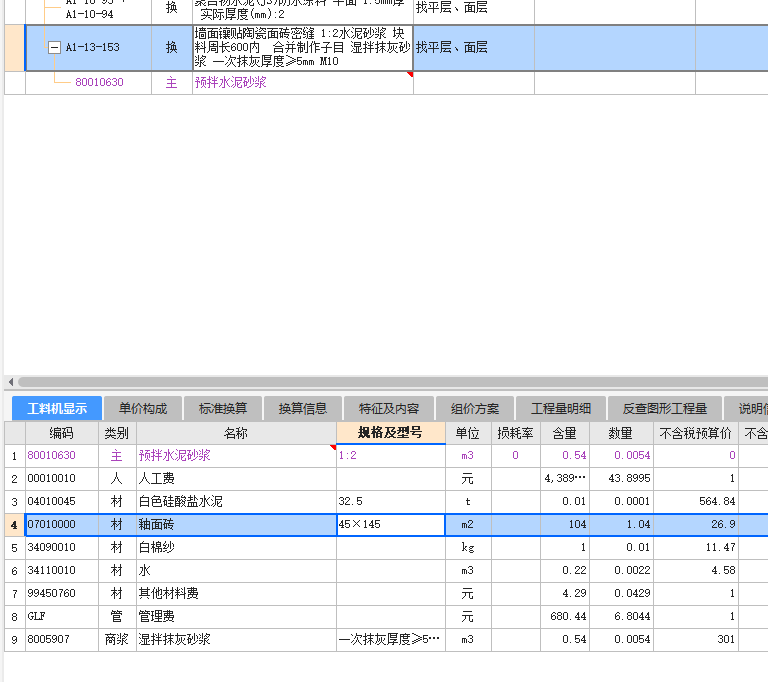This screenshot has width=768, height=682.
Task: Click the 32.5 specification cell
Action: (x=390, y=501)
